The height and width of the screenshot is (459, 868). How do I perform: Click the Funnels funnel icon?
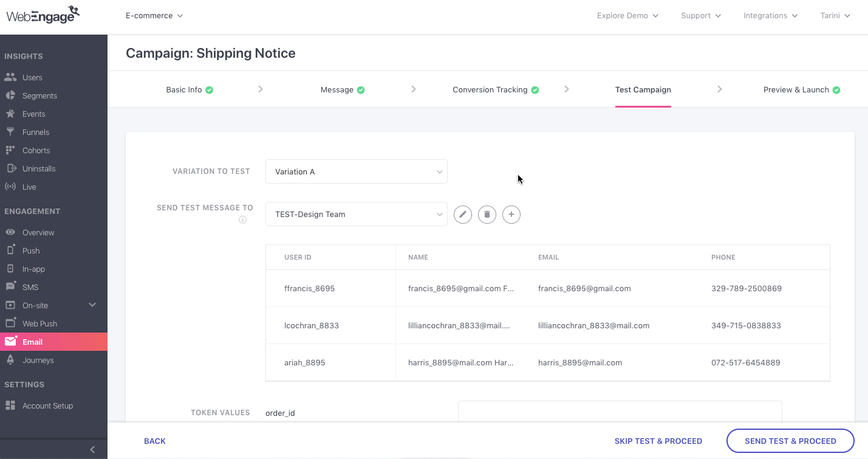[x=10, y=132]
